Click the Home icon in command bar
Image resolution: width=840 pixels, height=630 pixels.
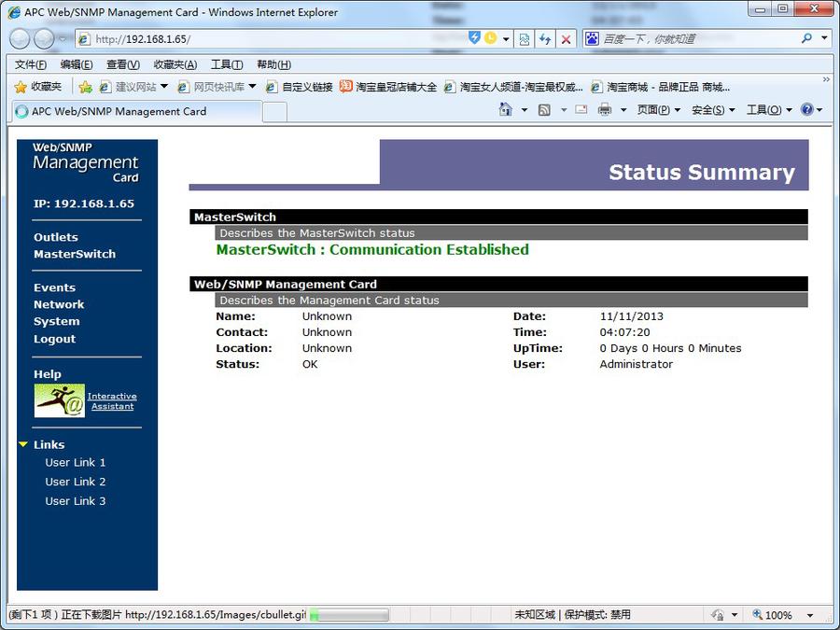click(x=506, y=110)
